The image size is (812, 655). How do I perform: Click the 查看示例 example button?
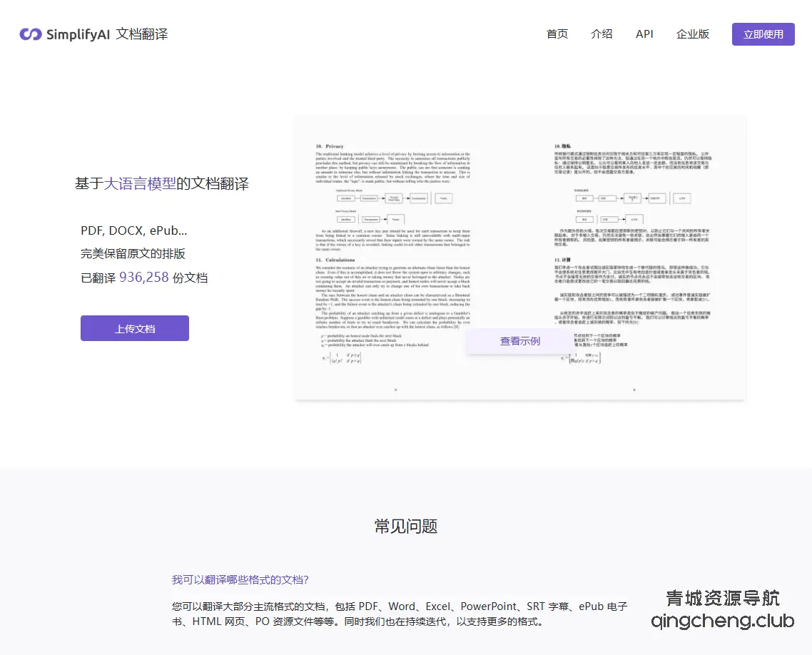(519, 341)
